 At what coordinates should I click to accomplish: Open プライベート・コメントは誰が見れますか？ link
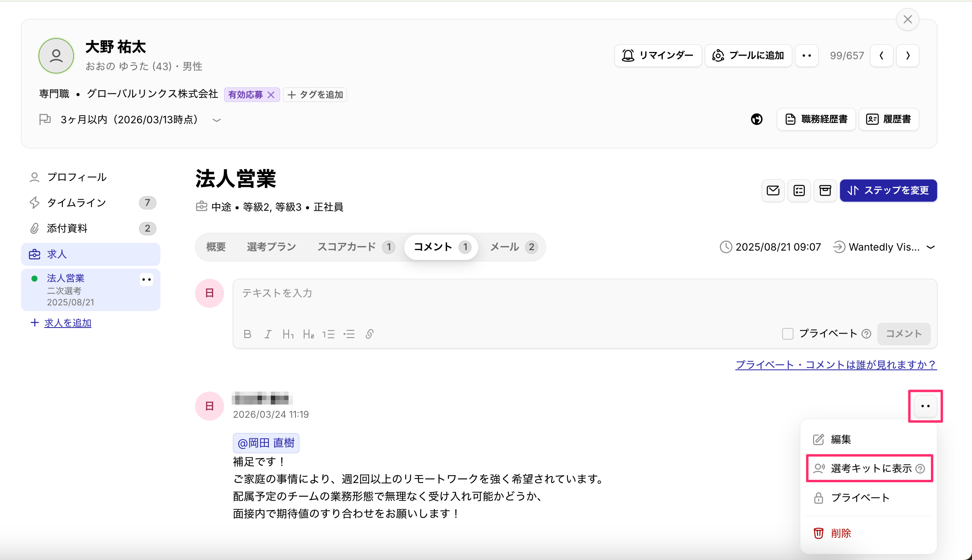coord(836,365)
